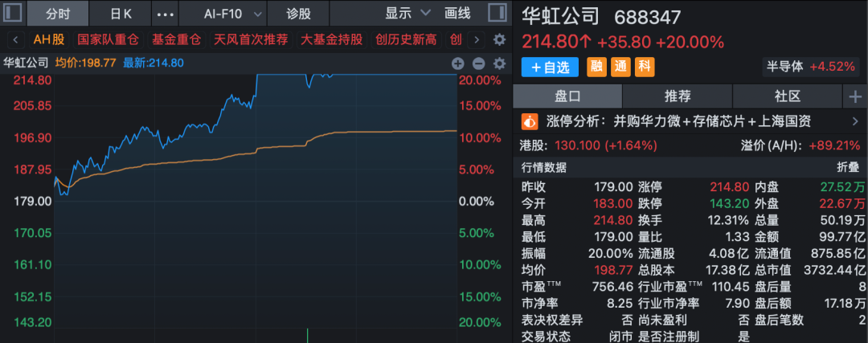Collapse the 行情数据 section with 折叠

tap(848, 168)
